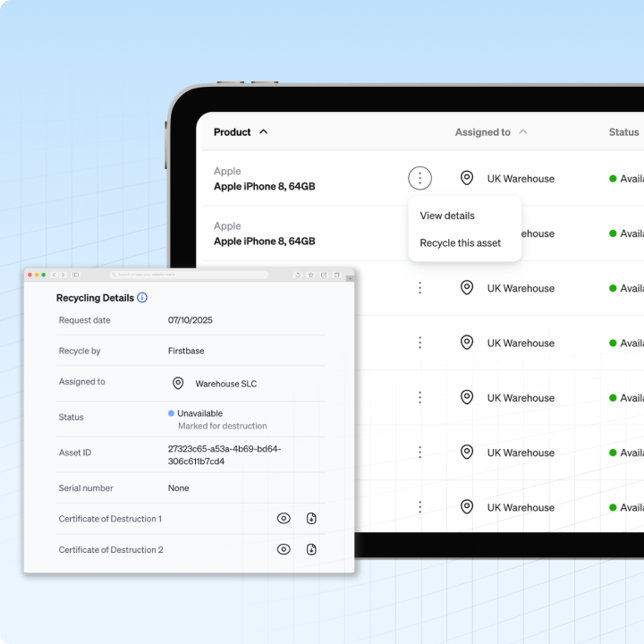Click the Warehouse SLC location pin icon

178,383
